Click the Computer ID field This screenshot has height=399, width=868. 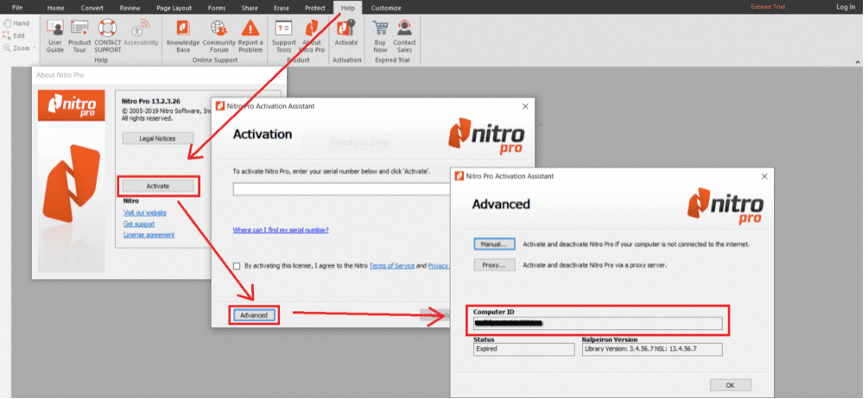point(598,323)
